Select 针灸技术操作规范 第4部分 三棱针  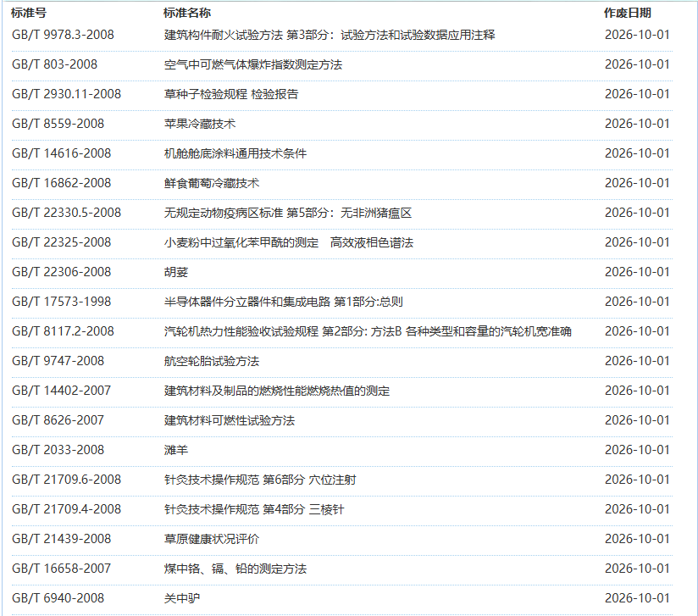[x=254, y=509]
